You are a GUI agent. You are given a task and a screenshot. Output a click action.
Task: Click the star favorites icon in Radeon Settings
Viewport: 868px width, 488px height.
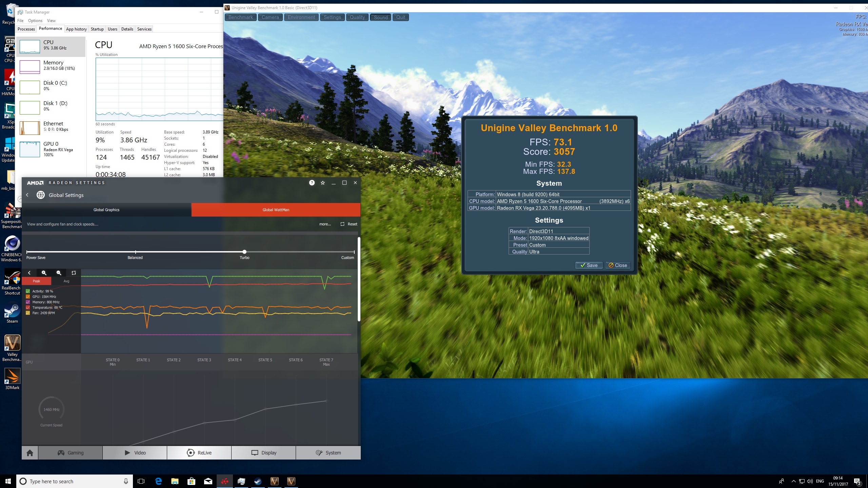(x=323, y=183)
